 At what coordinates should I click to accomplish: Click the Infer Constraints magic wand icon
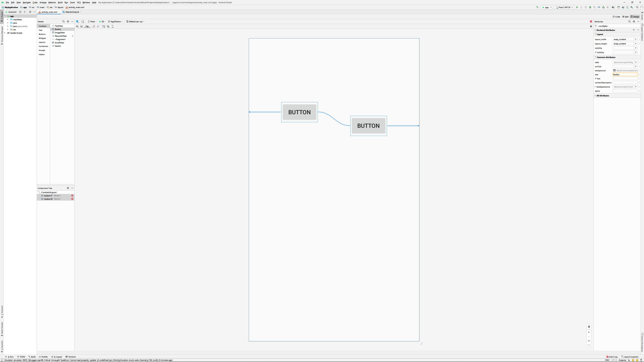click(x=98, y=26)
